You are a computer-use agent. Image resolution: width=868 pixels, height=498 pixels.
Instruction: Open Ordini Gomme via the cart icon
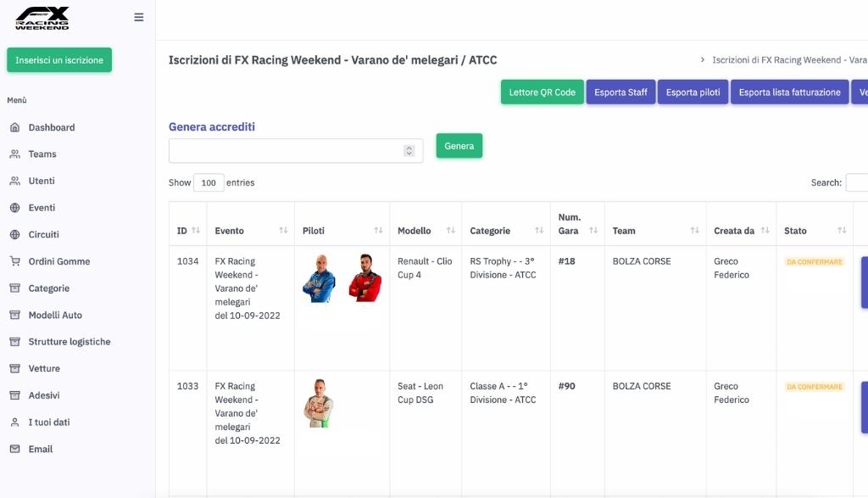pyautogui.click(x=14, y=261)
